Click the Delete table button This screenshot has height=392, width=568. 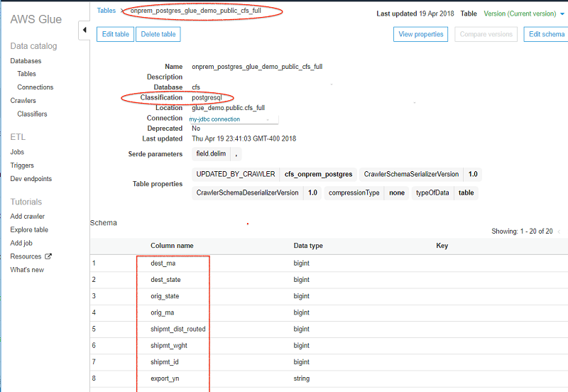(158, 34)
